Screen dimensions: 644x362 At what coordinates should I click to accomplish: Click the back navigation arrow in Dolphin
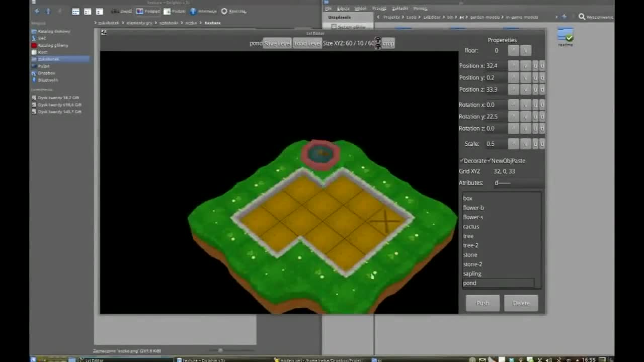click(x=35, y=11)
